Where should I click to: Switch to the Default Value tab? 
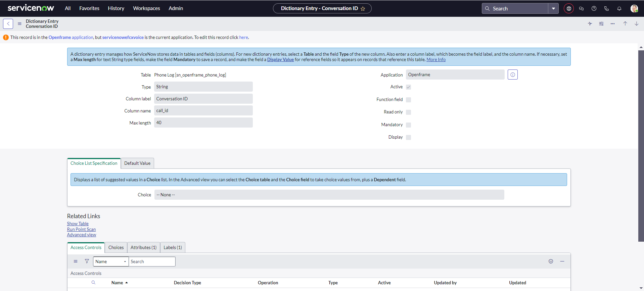point(137,163)
